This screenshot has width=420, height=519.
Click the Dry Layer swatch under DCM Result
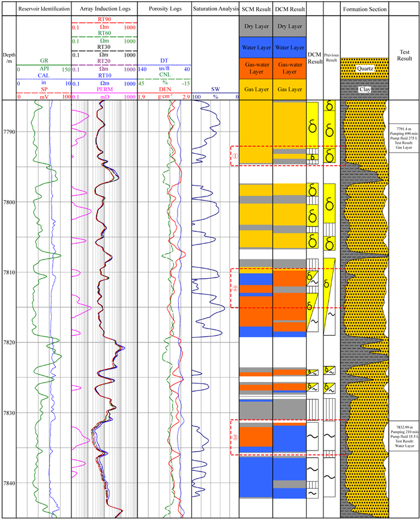tap(290, 26)
